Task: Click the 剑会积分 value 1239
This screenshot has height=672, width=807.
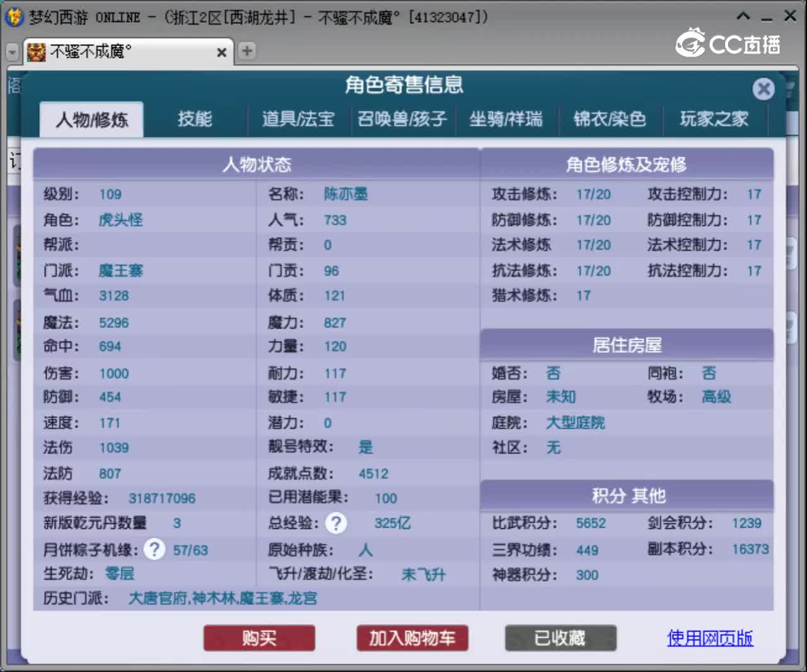Action: pyautogui.click(x=746, y=523)
